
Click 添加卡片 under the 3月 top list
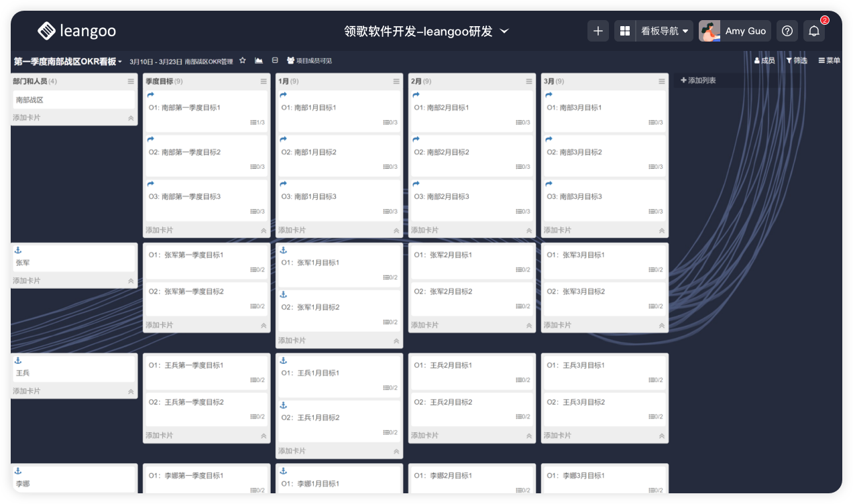(x=558, y=231)
